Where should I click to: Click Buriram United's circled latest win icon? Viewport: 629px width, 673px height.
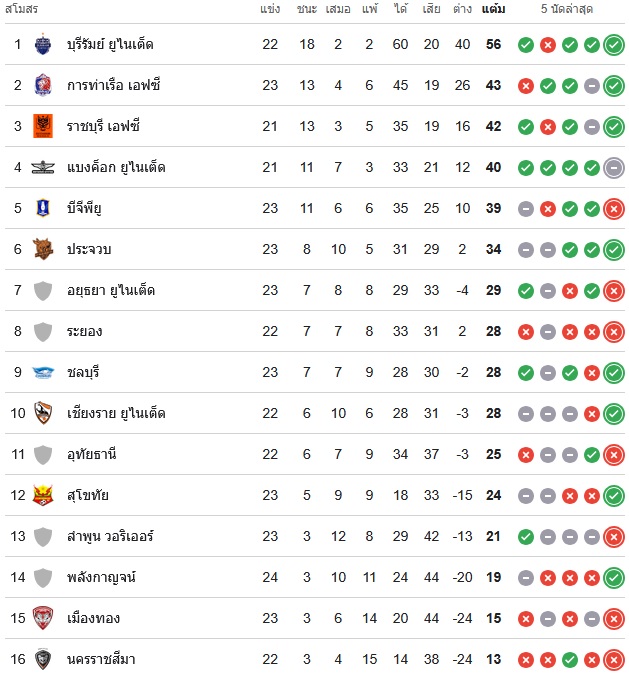pyautogui.click(x=614, y=44)
